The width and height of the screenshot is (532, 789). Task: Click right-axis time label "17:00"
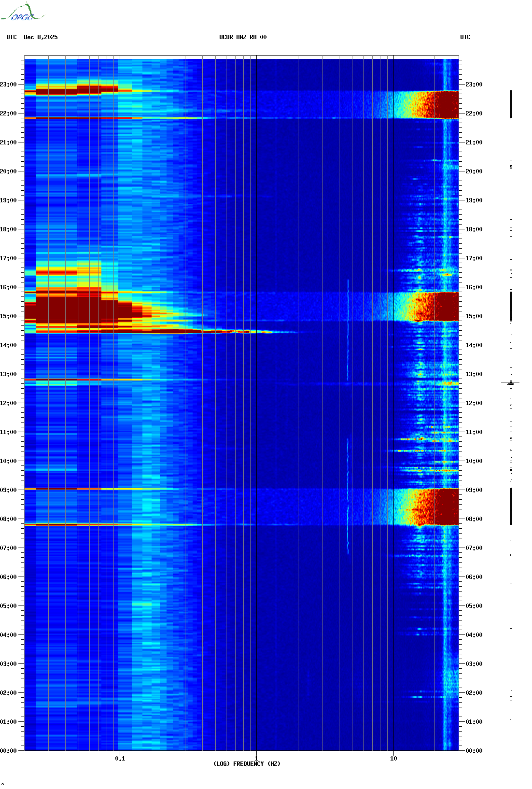(x=474, y=258)
